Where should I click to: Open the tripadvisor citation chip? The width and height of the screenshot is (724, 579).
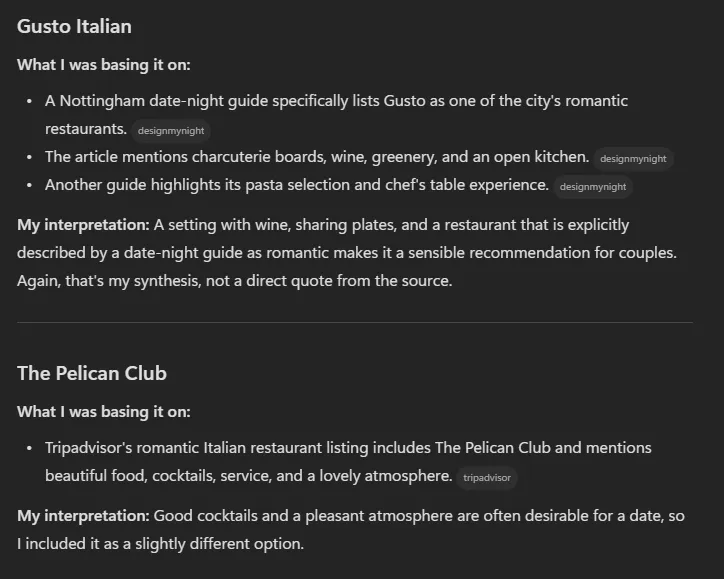487,478
